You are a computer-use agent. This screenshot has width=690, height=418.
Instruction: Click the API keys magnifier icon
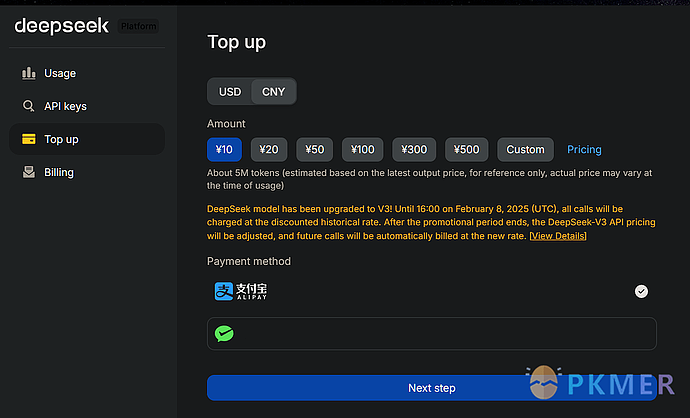pos(29,106)
